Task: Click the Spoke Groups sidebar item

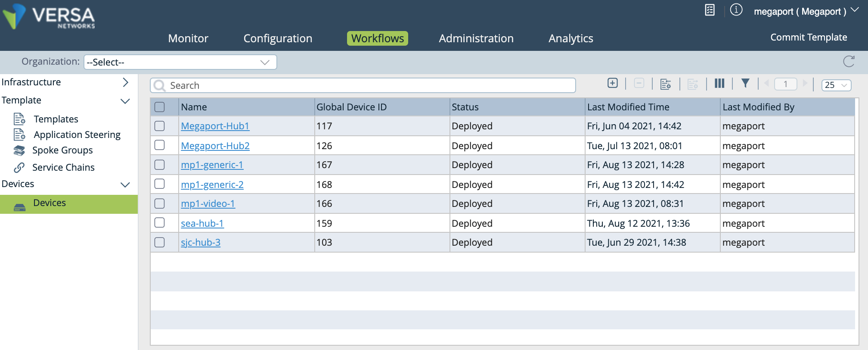Action: click(62, 150)
